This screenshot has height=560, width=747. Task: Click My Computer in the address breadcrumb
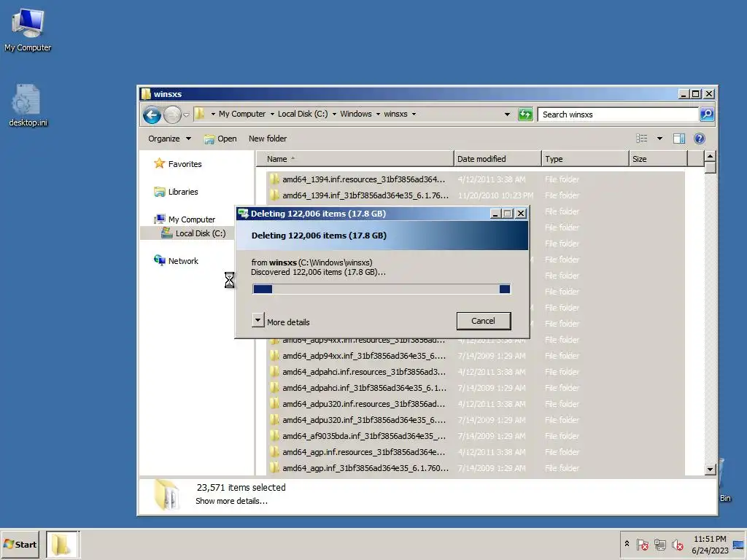pyautogui.click(x=242, y=114)
